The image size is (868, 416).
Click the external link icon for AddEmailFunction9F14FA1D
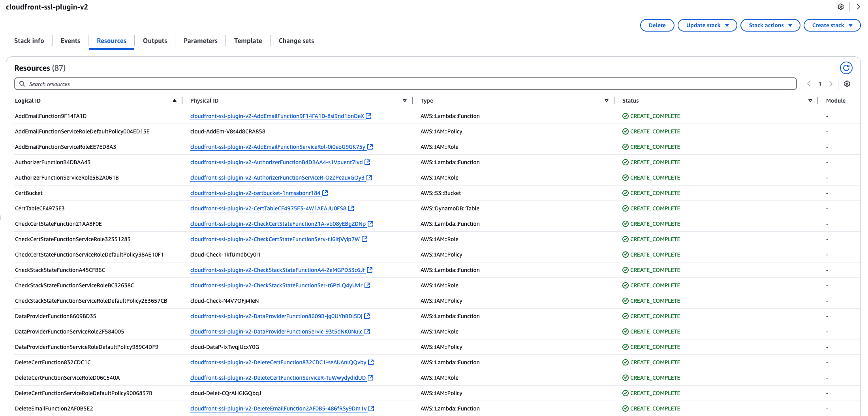[x=368, y=116]
